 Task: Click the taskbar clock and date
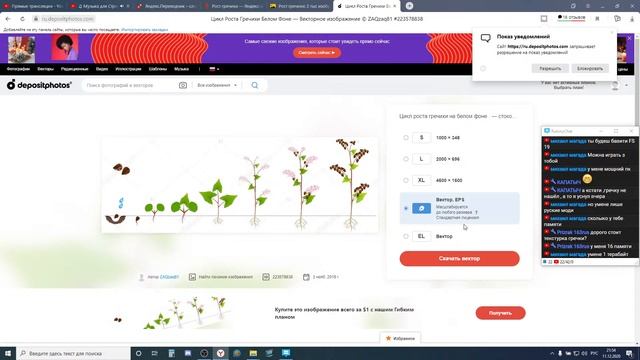click(x=611, y=353)
